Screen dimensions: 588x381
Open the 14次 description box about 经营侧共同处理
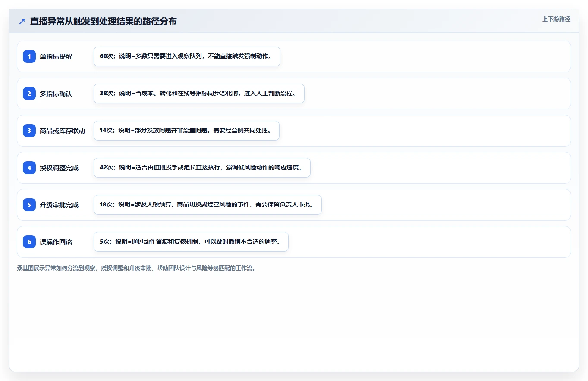[x=186, y=131]
